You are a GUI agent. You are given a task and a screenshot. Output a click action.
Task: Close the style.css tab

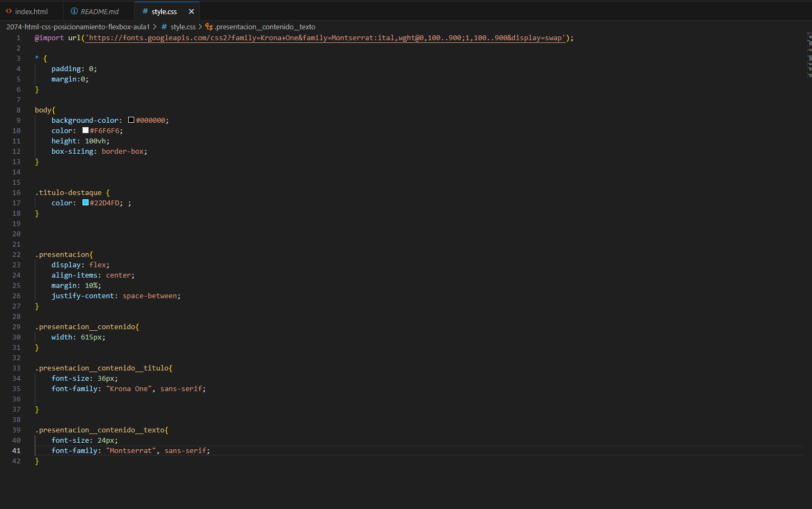point(191,11)
